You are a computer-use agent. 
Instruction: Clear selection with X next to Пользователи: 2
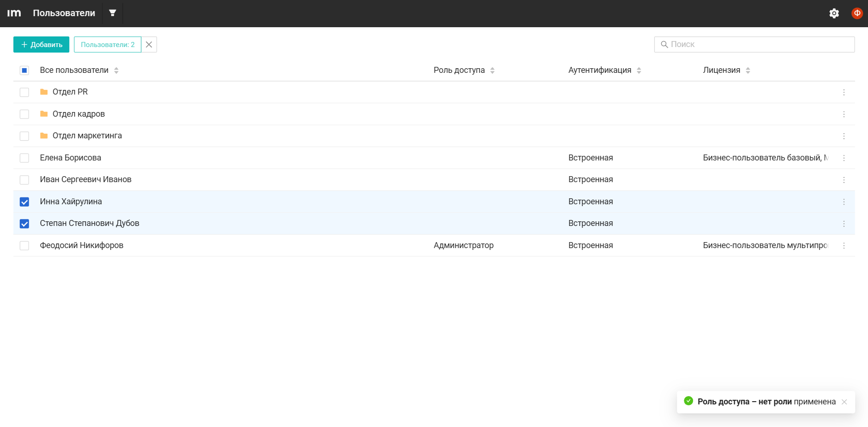pyautogui.click(x=149, y=45)
